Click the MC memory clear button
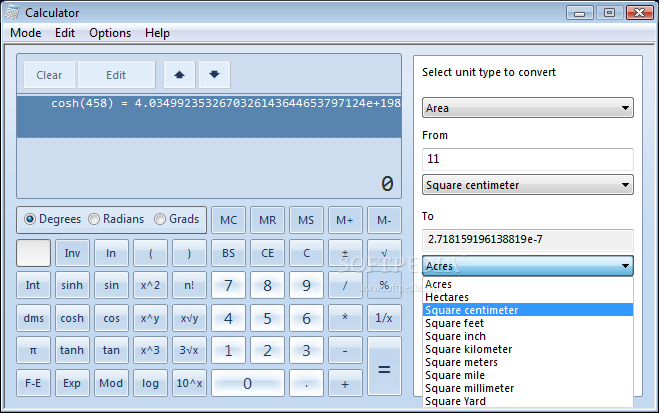This screenshot has height=413, width=659. point(228,220)
